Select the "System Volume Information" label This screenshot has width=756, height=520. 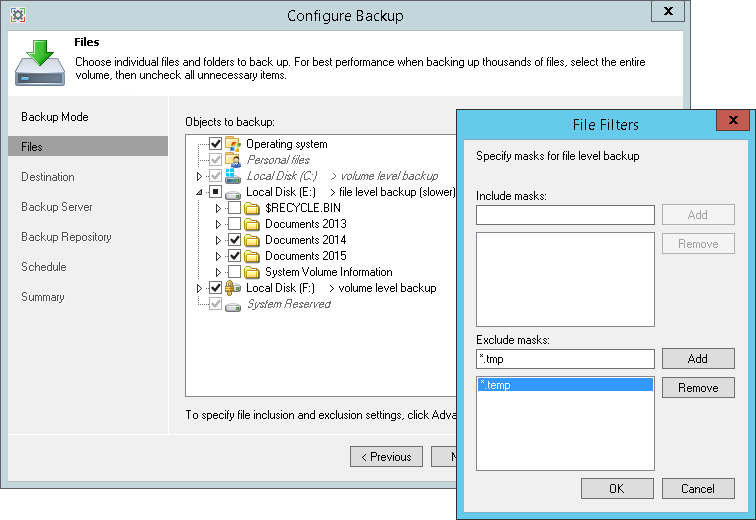329,272
